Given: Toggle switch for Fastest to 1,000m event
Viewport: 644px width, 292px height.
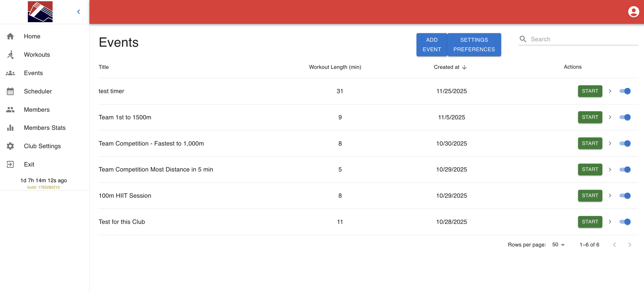Looking at the screenshot, I should 625,144.
